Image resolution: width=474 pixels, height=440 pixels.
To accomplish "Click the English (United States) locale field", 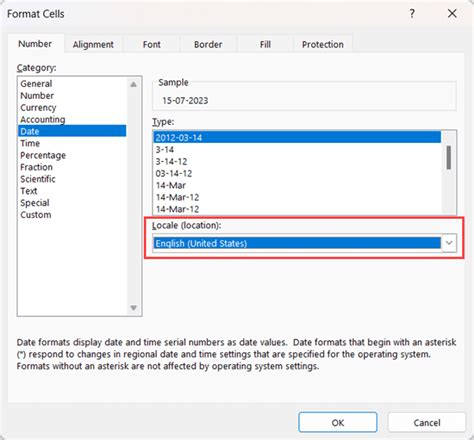I will (297, 243).
